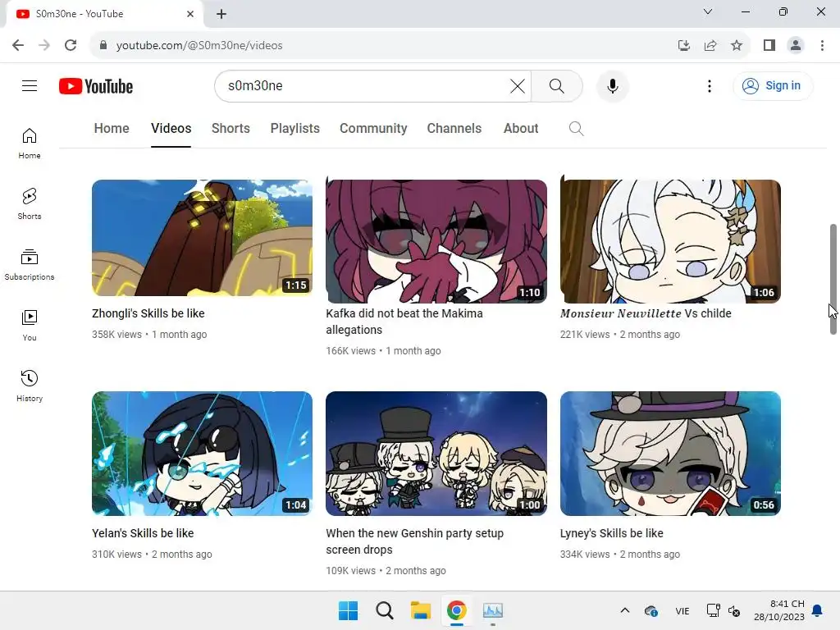Toggle Chrome side panel
Screen dimensions: 840x630
pyautogui.click(x=769, y=45)
